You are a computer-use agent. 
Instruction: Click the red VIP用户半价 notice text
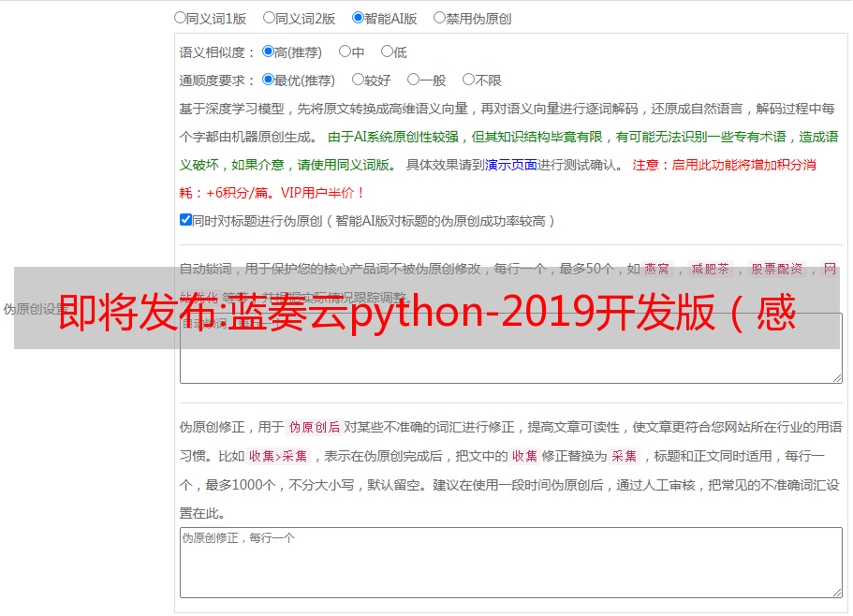tap(323, 193)
